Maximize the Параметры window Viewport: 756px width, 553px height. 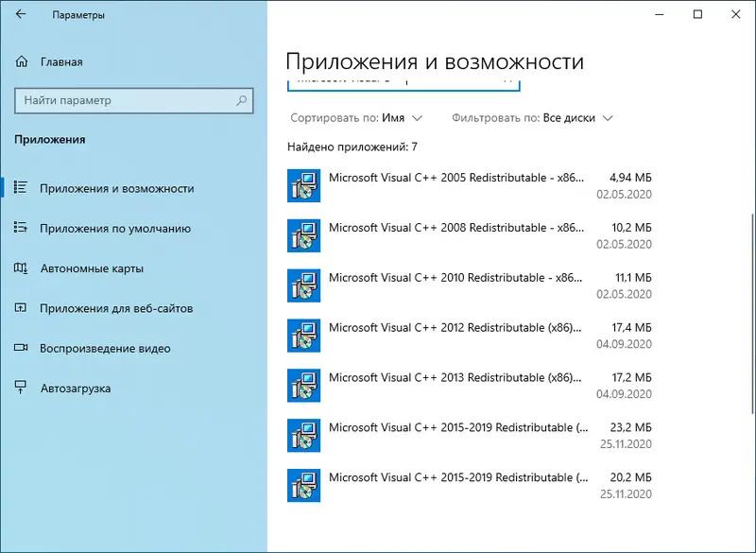[x=697, y=14]
